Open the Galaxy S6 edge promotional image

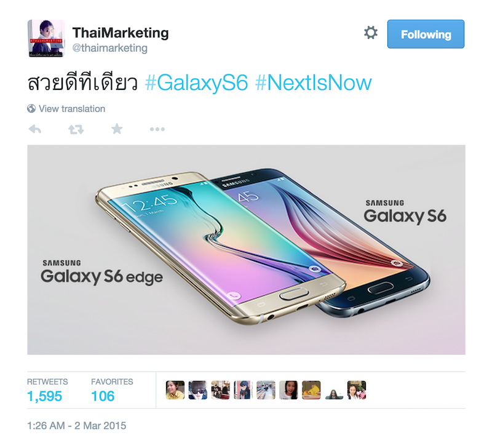247,250
